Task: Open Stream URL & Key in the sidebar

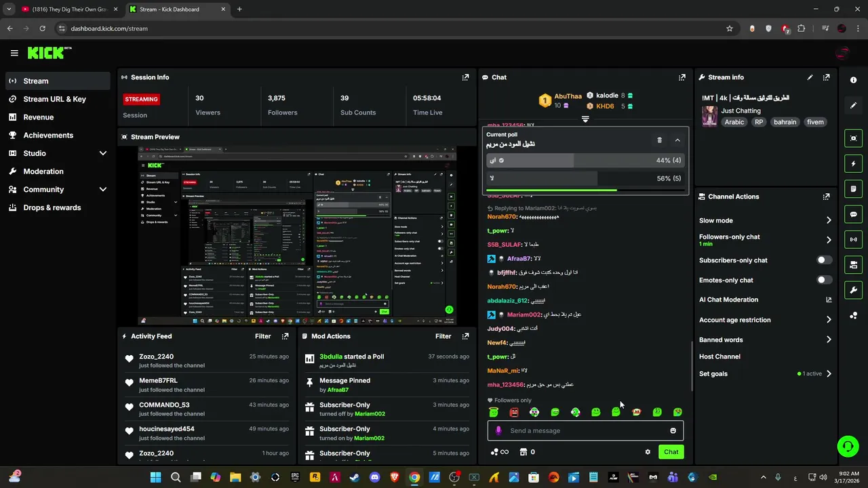Action: pos(57,99)
